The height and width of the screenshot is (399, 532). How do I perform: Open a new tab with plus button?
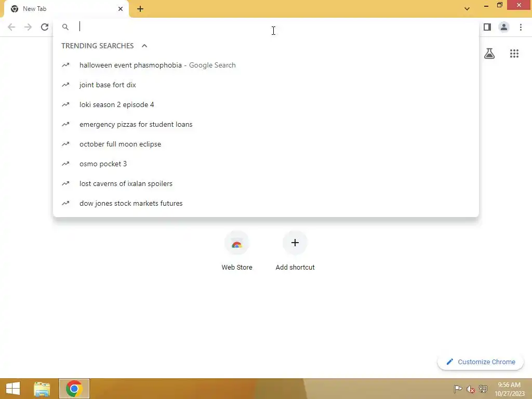(x=140, y=9)
